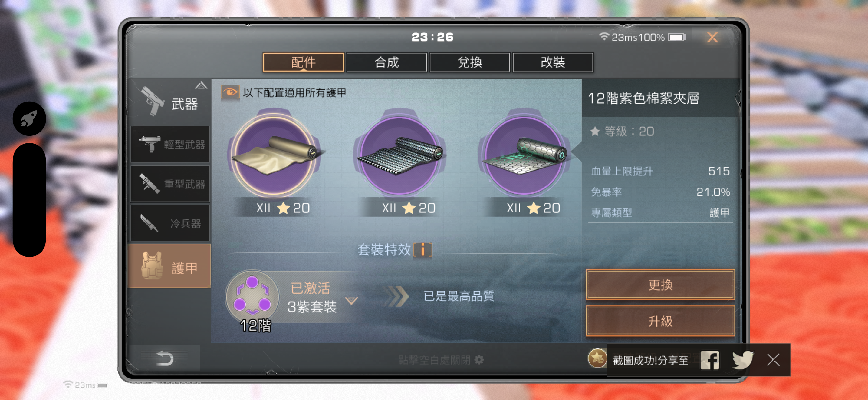Select the metal mesh liner attachment
Viewport: 868px width, 400px height.
(x=400, y=155)
